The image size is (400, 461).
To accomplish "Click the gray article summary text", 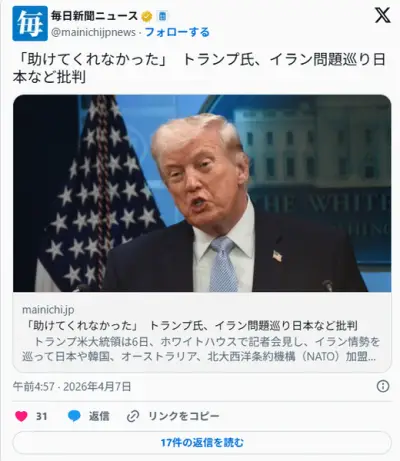I will coord(201,349).
